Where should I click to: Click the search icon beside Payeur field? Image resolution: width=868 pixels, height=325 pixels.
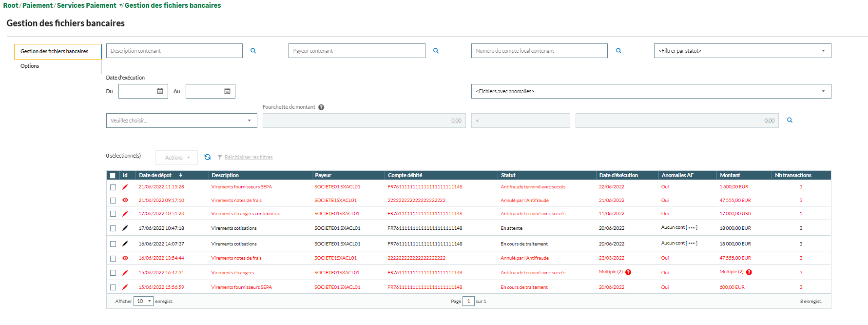[436, 51]
